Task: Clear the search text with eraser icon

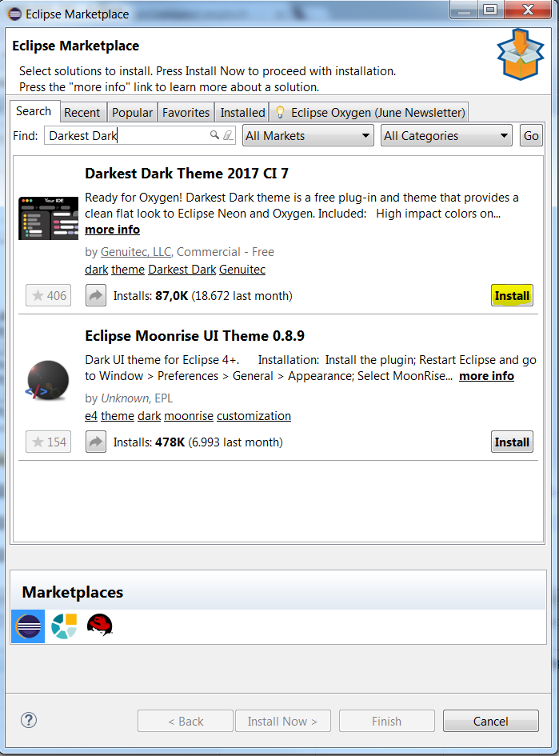Action: [x=228, y=135]
